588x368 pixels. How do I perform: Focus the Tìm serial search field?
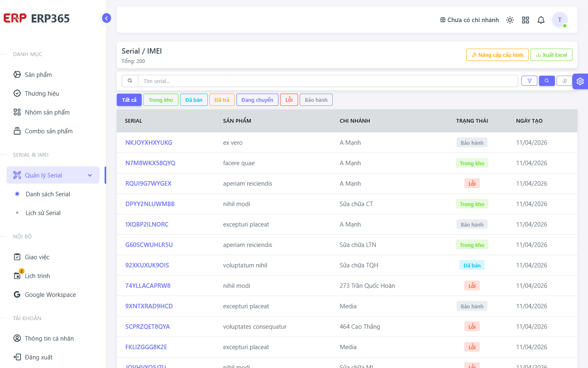[328, 81]
